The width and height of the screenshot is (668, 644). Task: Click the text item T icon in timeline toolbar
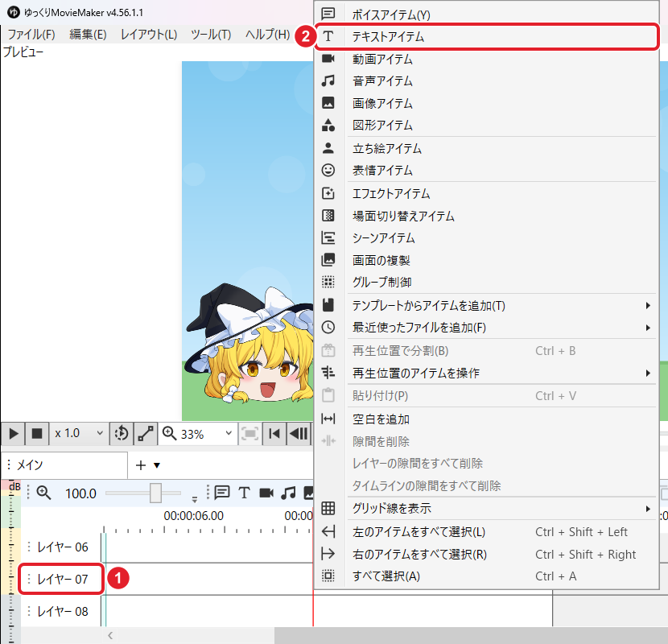coord(244,493)
